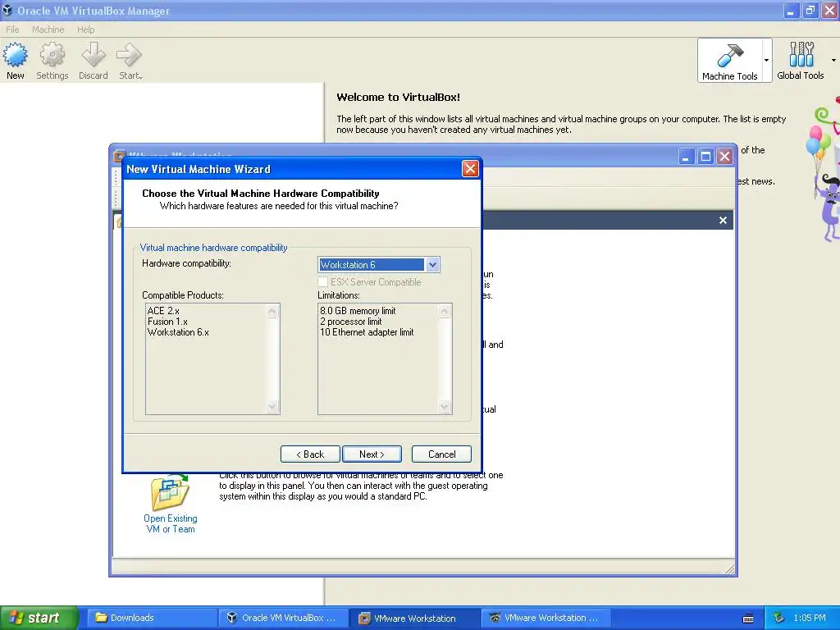
Task: Toggle the ESX Server Compatible checkbox
Action: point(322,282)
